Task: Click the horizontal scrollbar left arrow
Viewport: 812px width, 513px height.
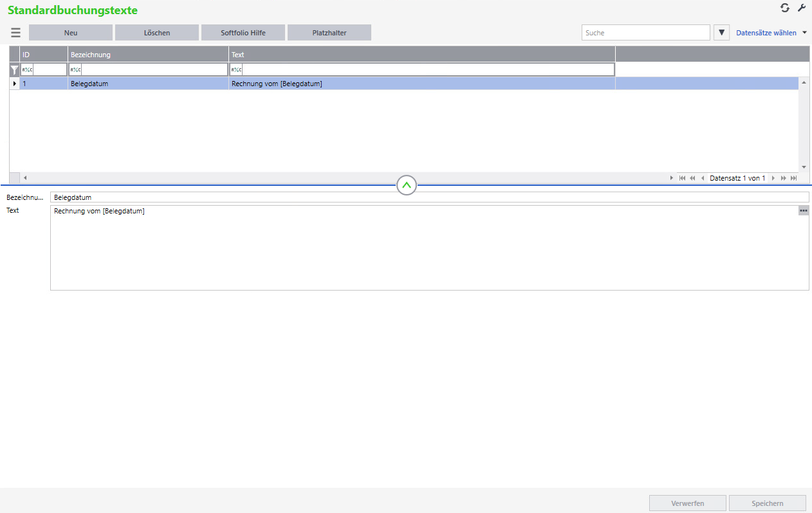Action: [x=25, y=177]
